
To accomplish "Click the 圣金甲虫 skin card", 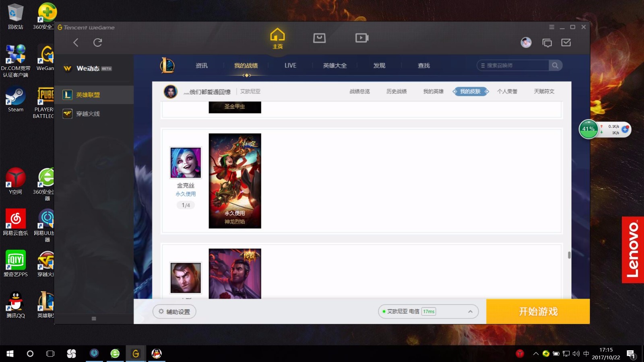I will pyautogui.click(x=235, y=107).
